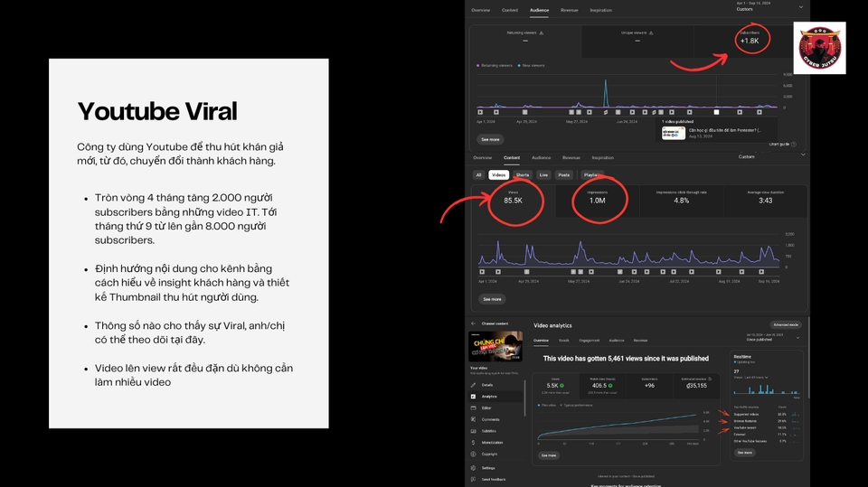Go back using the Channel content arrow
Screen dimensions: 868x487
pyautogui.click(x=473, y=323)
